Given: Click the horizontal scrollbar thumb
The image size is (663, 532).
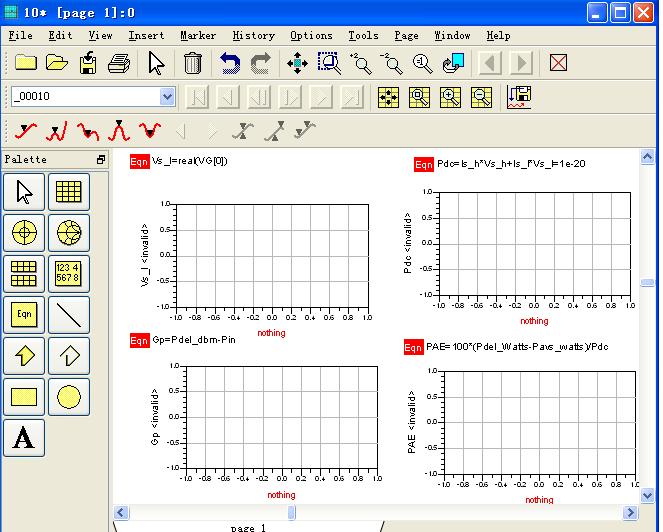Looking at the screenshot, I should pyautogui.click(x=292, y=513).
